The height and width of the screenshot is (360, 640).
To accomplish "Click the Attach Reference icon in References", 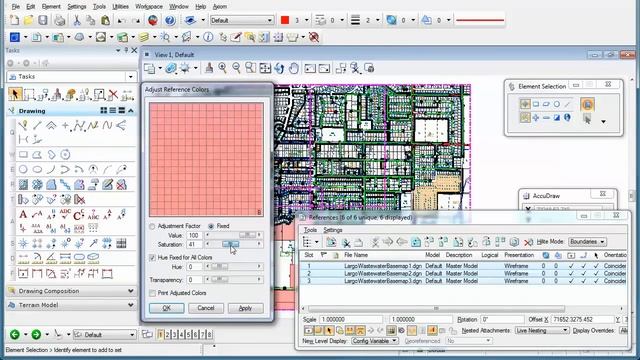I will click(x=331, y=242).
